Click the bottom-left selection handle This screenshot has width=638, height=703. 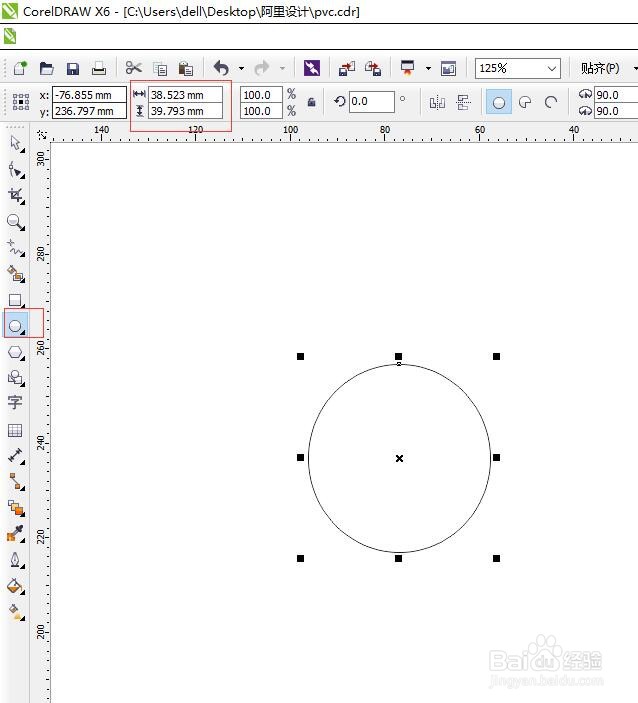point(300,558)
